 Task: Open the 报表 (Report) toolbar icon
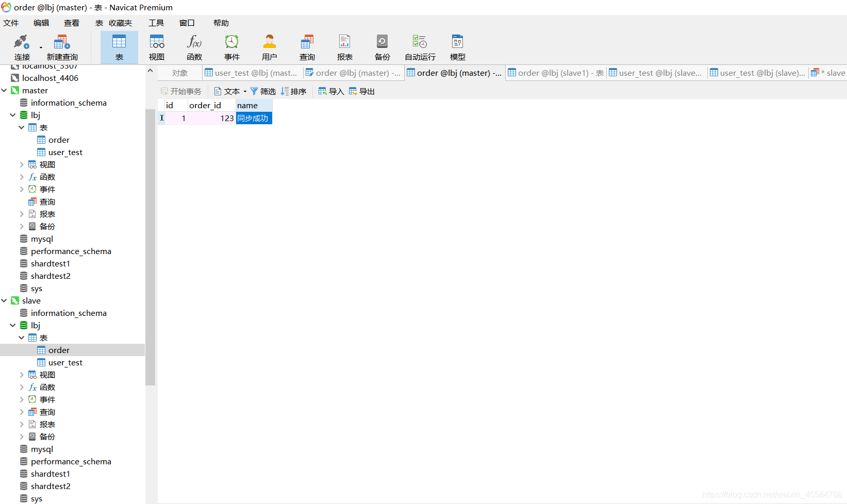[x=345, y=41]
